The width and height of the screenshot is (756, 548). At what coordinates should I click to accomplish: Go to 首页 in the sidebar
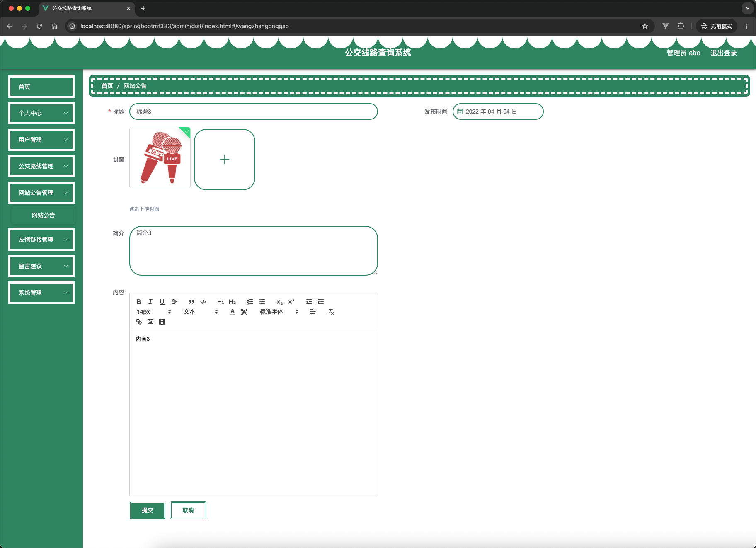click(x=41, y=87)
